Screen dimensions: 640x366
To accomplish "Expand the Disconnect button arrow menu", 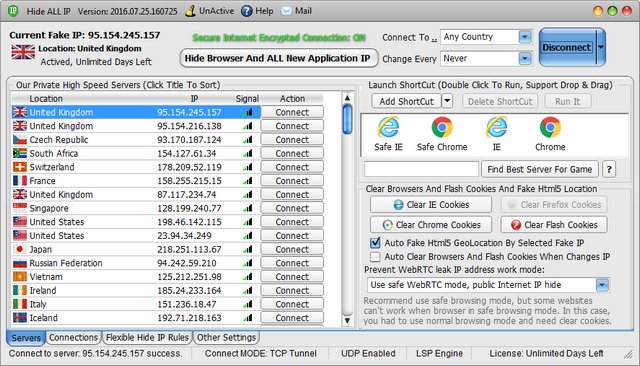I will click(600, 47).
